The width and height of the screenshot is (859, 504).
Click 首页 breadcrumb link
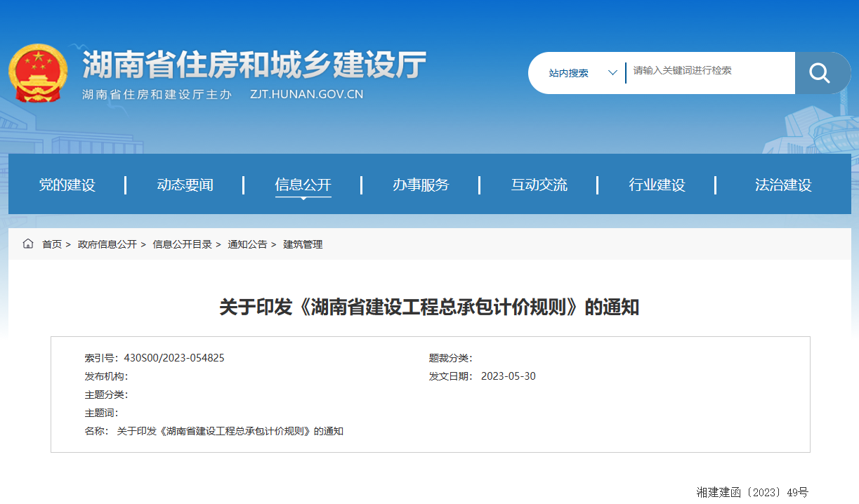(52, 244)
